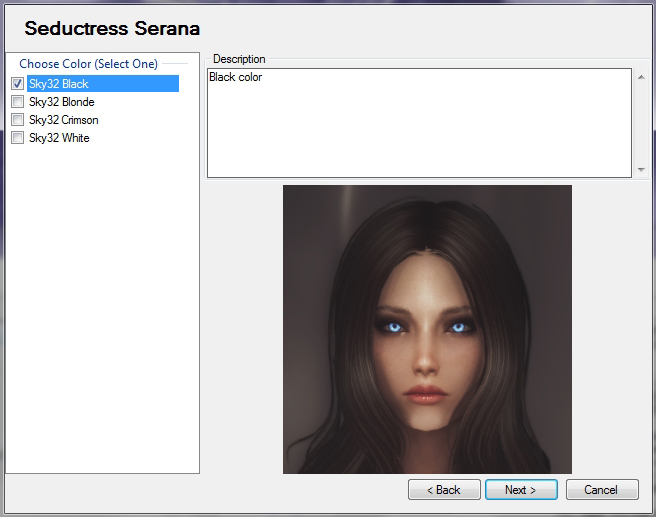Cancel the installer wizard
The height and width of the screenshot is (517, 656).
point(602,489)
